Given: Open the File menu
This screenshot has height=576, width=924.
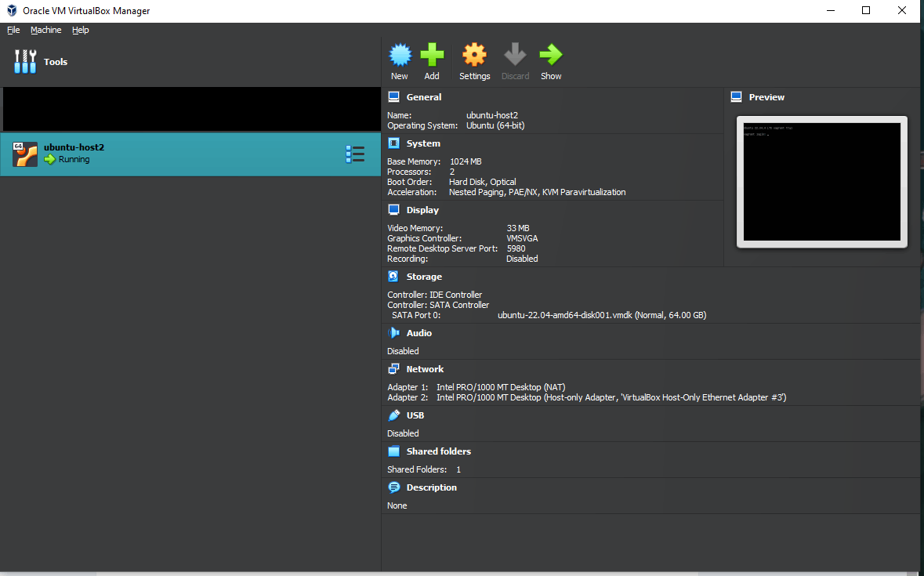Looking at the screenshot, I should pos(13,30).
